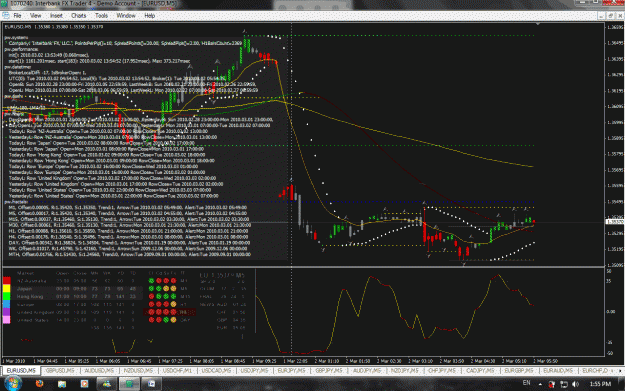
Task: Open Windows Explorer from the taskbar
Action: point(62,384)
